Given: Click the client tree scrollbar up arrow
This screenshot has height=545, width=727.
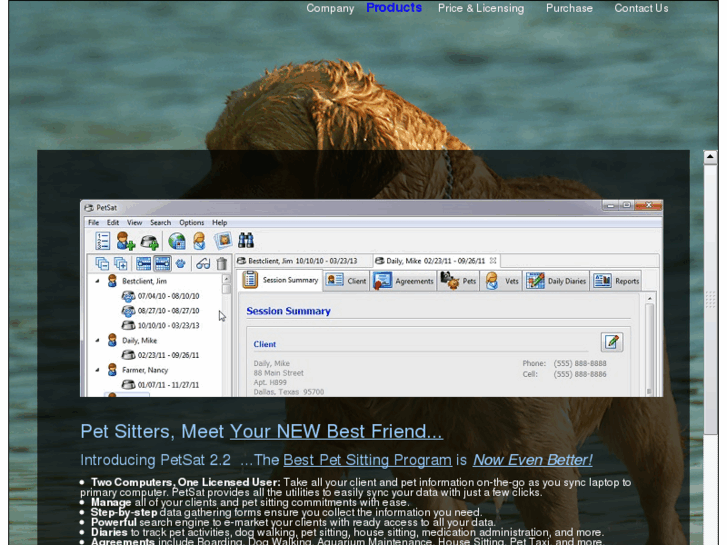Looking at the screenshot, I should tap(226, 279).
